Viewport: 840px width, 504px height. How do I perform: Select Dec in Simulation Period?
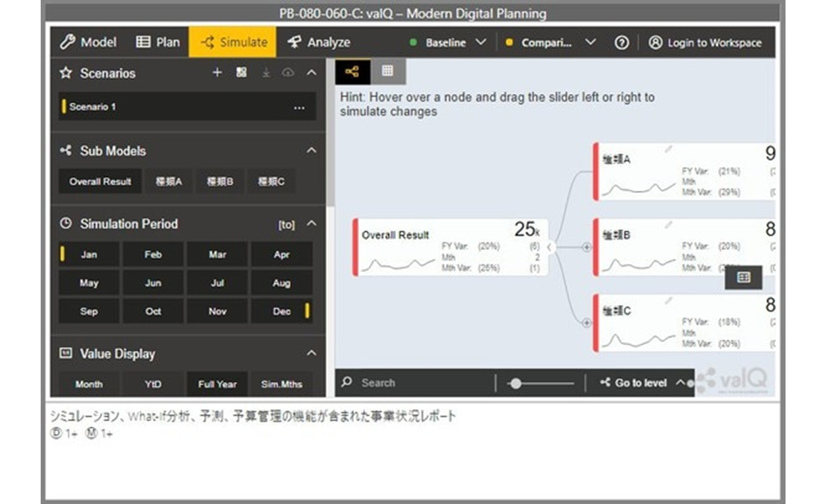282,311
